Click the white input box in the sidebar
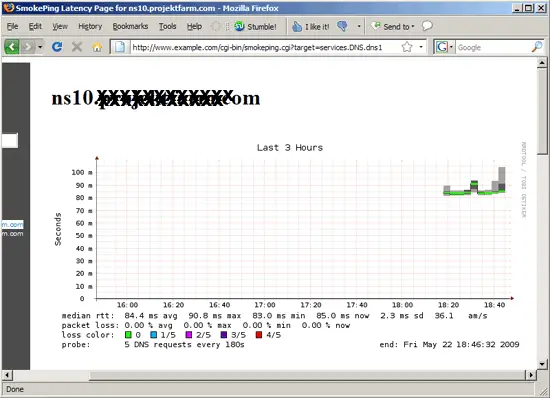 pyautogui.click(x=10, y=140)
